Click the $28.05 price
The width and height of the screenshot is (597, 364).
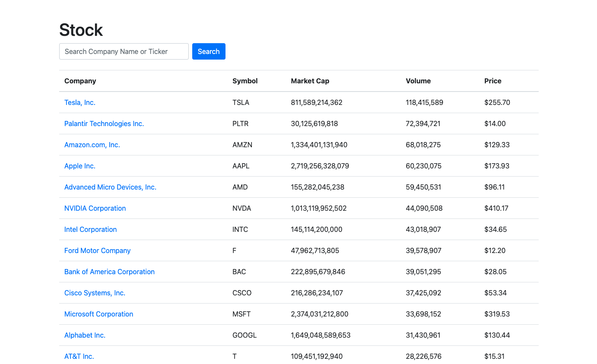coord(495,272)
